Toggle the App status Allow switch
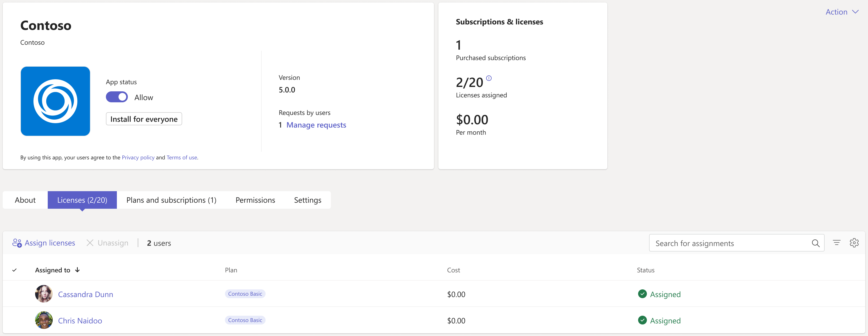 tap(116, 97)
